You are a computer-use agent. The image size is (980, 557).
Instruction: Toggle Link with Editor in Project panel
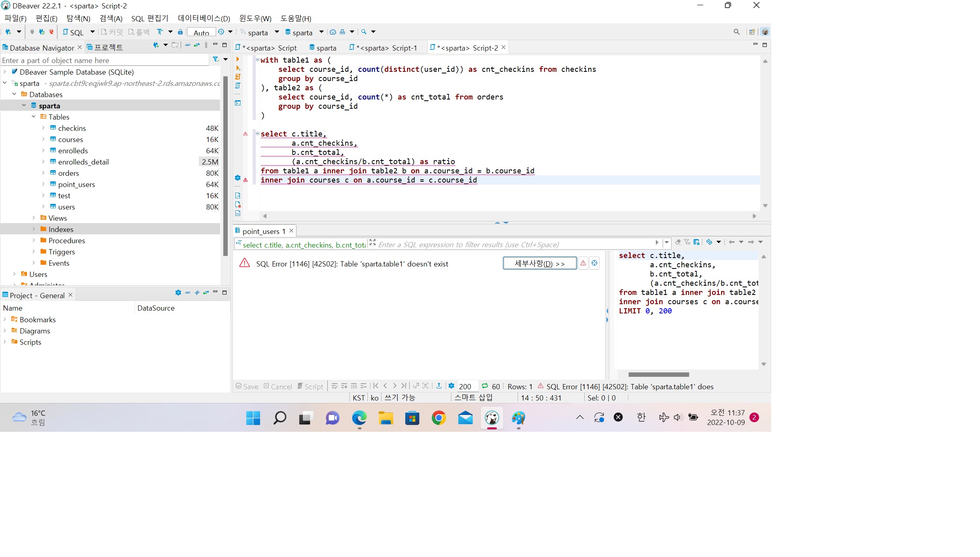(206, 293)
